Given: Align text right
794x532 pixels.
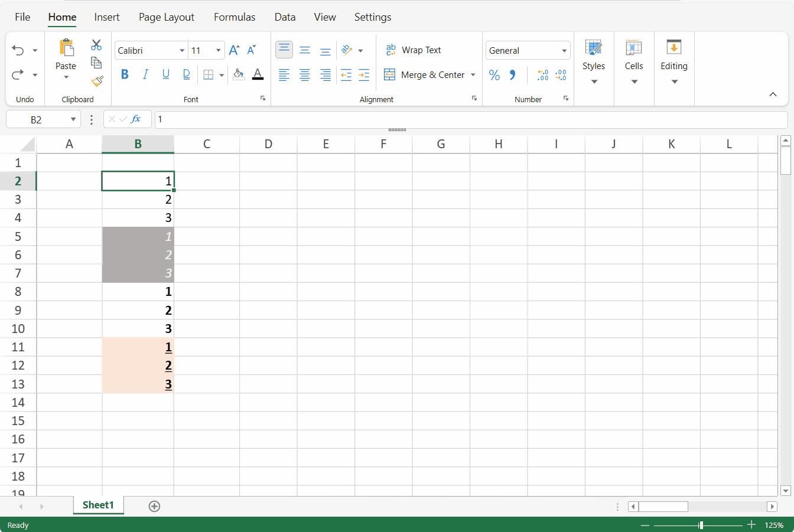Looking at the screenshot, I should click(326, 75).
